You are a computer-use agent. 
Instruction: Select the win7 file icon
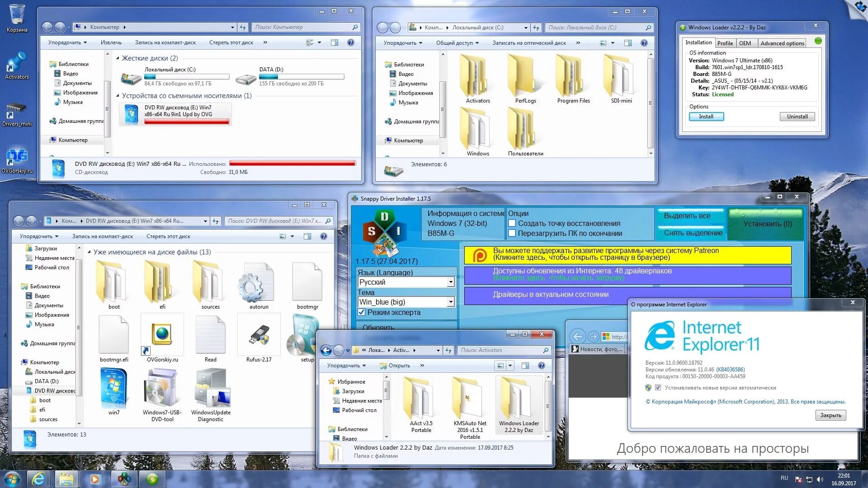coord(114,391)
